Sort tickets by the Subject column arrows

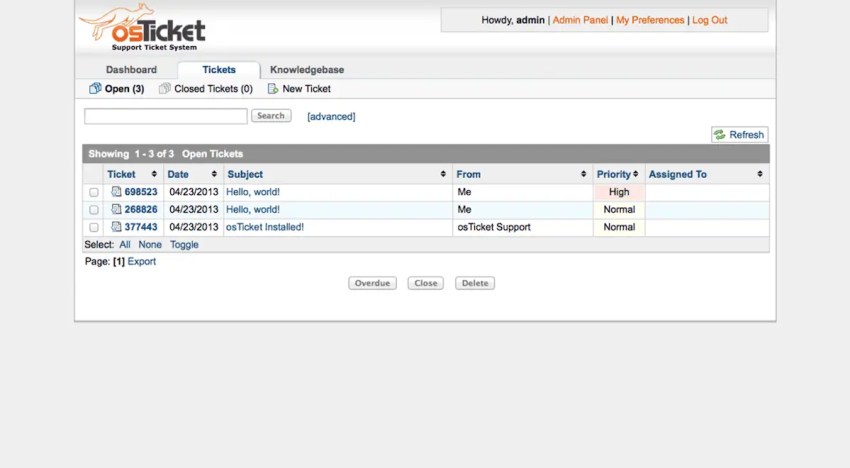coord(443,174)
